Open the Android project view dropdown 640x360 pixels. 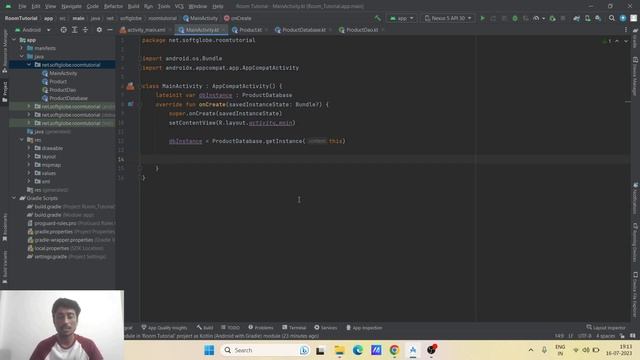(x=33, y=30)
